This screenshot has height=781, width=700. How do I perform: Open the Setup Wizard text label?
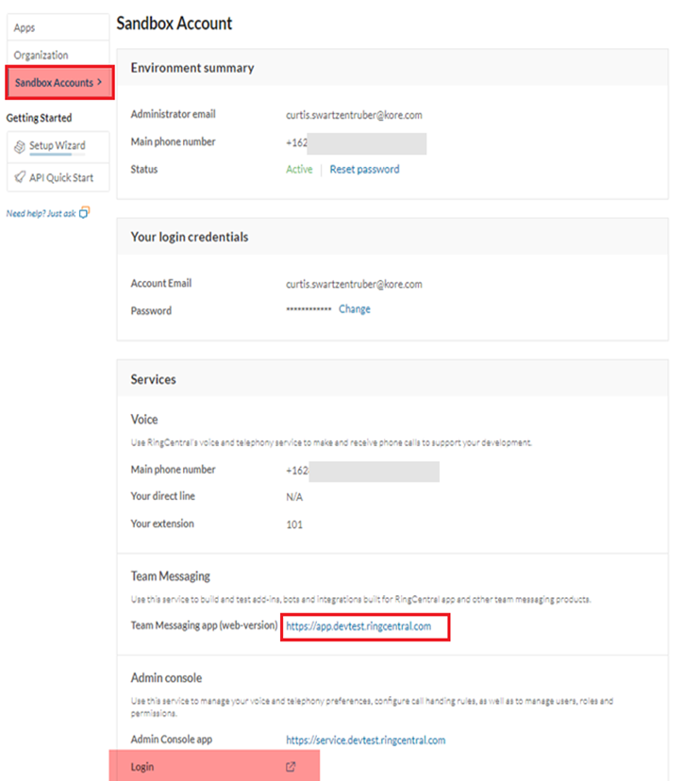click(x=58, y=146)
